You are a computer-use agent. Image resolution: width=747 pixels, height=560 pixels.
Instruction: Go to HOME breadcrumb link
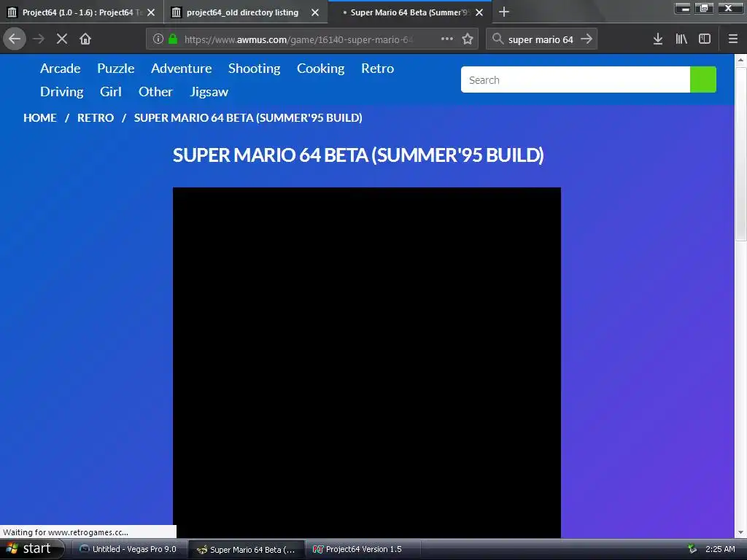(x=40, y=118)
